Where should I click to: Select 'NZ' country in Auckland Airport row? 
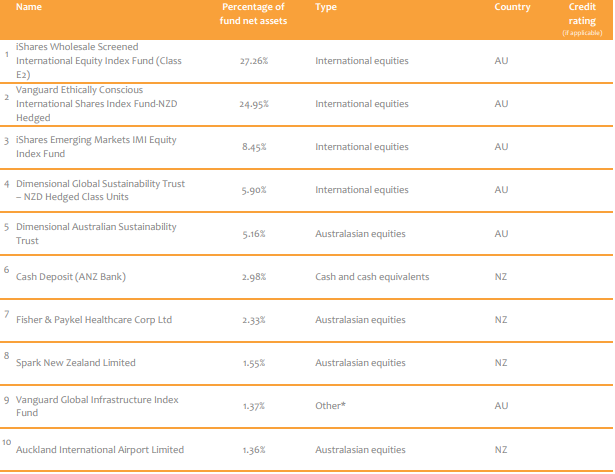[x=501, y=450]
